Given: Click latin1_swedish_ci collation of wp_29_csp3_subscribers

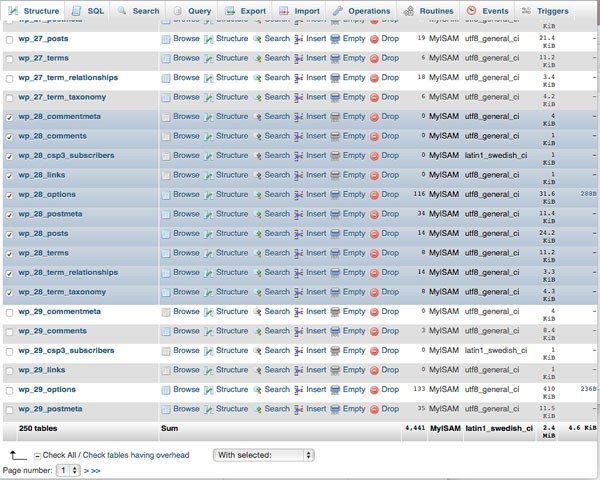Looking at the screenshot, I should (x=496, y=350).
